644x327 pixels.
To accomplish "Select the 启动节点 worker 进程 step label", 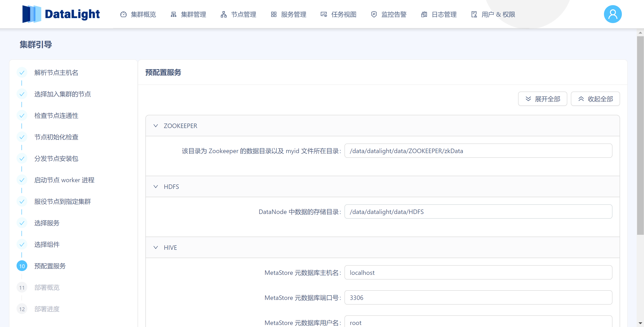I will 64,180.
